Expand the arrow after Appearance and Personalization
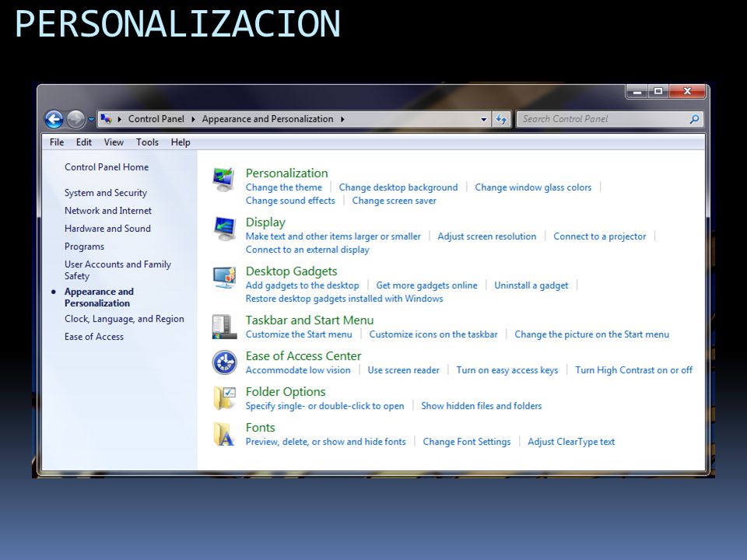Screen dimensions: 747x560 pos(342,119)
